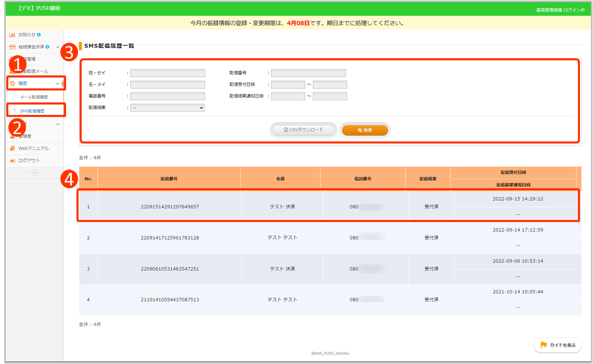Click the 履歴 history clock icon

click(x=12, y=83)
